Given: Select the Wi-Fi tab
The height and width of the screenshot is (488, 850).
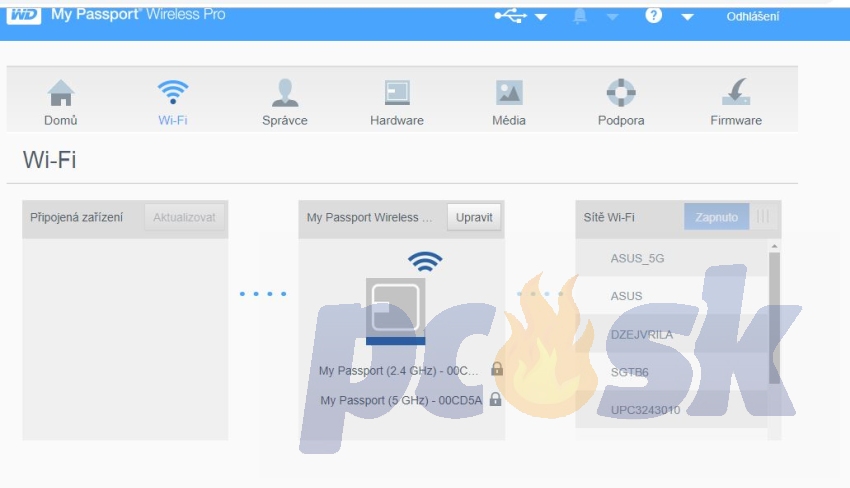Looking at the screenshot, I should click(x=173, y=102).
